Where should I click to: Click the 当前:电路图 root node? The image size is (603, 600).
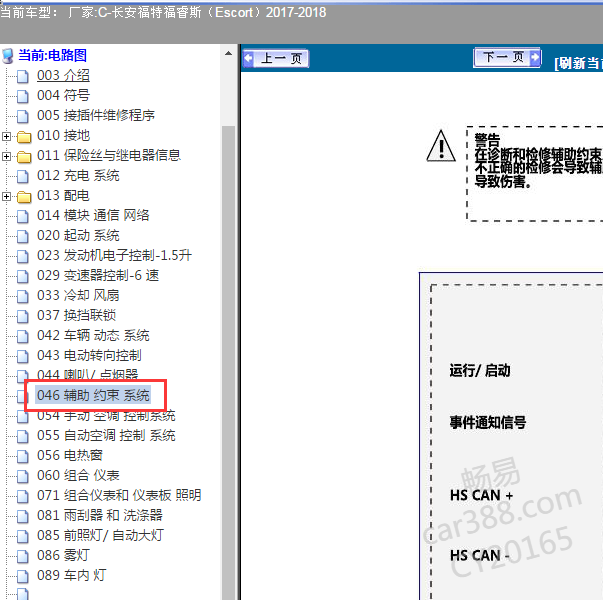pos(52,55)
